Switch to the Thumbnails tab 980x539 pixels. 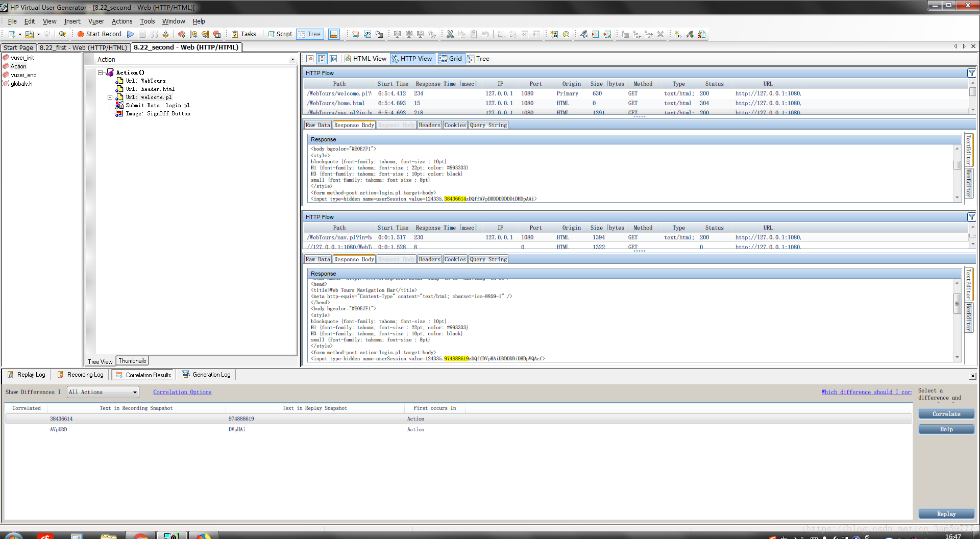(x=132, y=361)
